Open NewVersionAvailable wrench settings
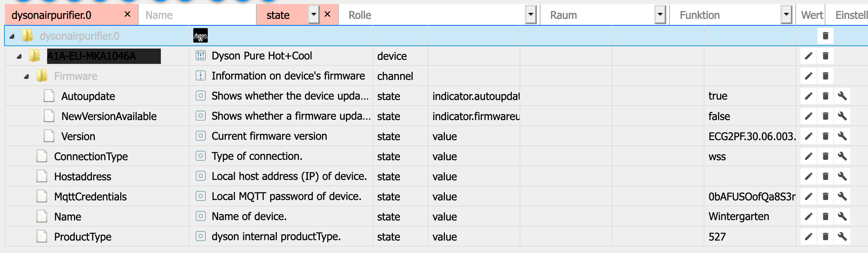This screenshot has width=868, height=253. pos(842,116)
